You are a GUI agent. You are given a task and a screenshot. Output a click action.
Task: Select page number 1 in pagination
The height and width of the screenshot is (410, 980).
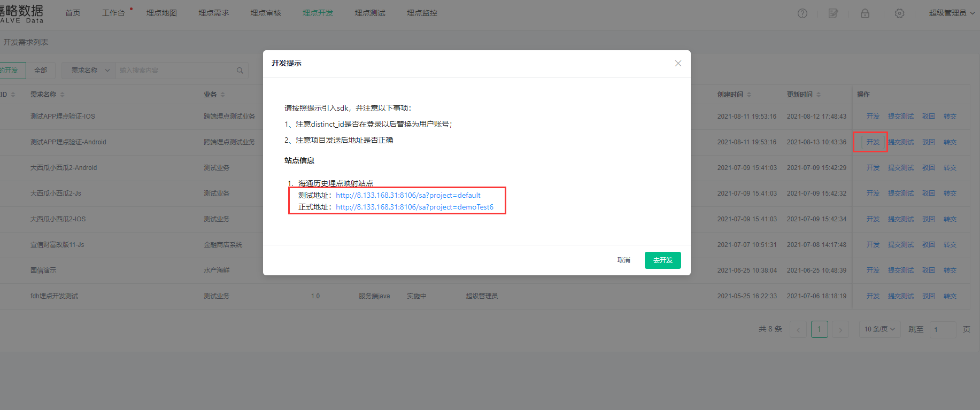point(819,329)
